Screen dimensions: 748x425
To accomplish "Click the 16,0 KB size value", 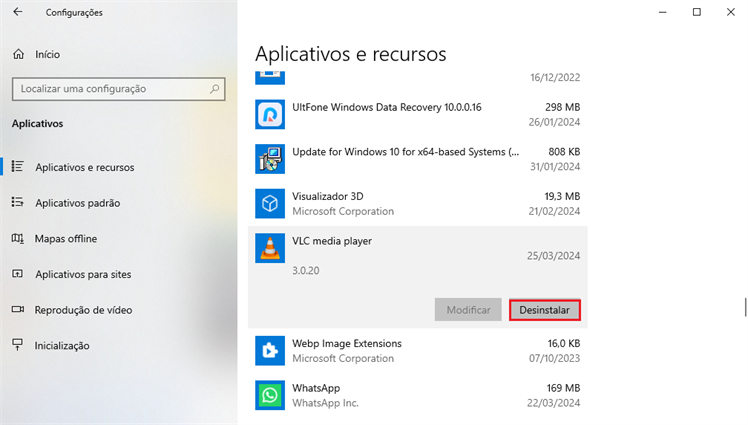I will pyautogui.click(x=564, y=343).
